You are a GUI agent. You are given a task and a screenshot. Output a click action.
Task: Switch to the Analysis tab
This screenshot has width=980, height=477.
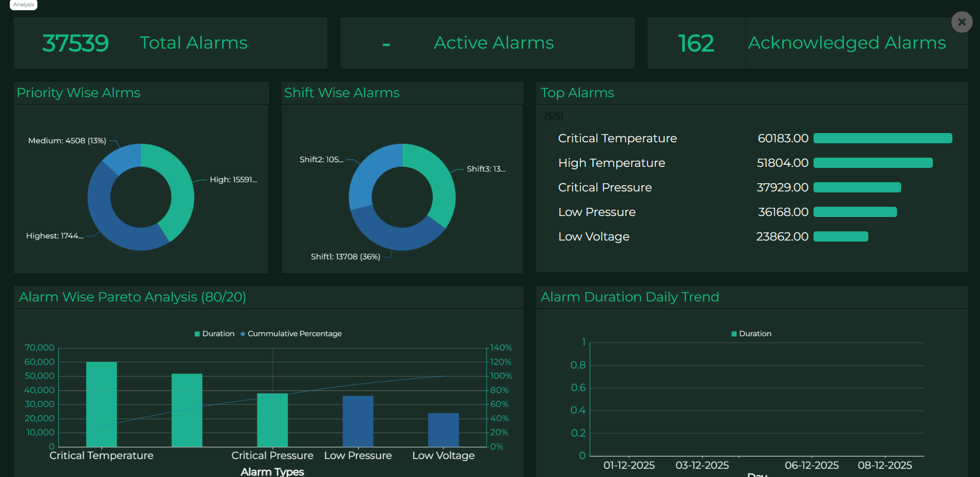point(23,5)
